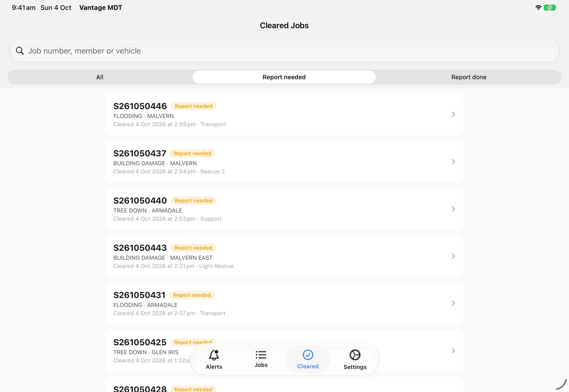Tap Report needed badge on S261050440
This screenshot has width=569, height=392.
[x=193, y=200]
